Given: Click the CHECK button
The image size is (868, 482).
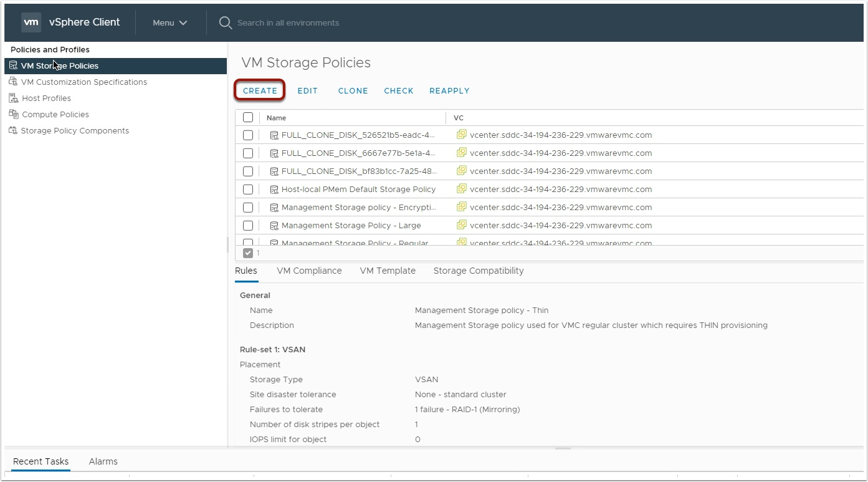Looking at the screenshot, I should [399, 90].
